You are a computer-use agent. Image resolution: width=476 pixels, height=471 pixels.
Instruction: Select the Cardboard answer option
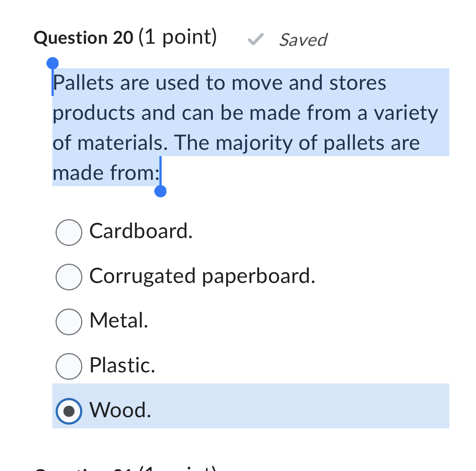click(x=69, y=232)
